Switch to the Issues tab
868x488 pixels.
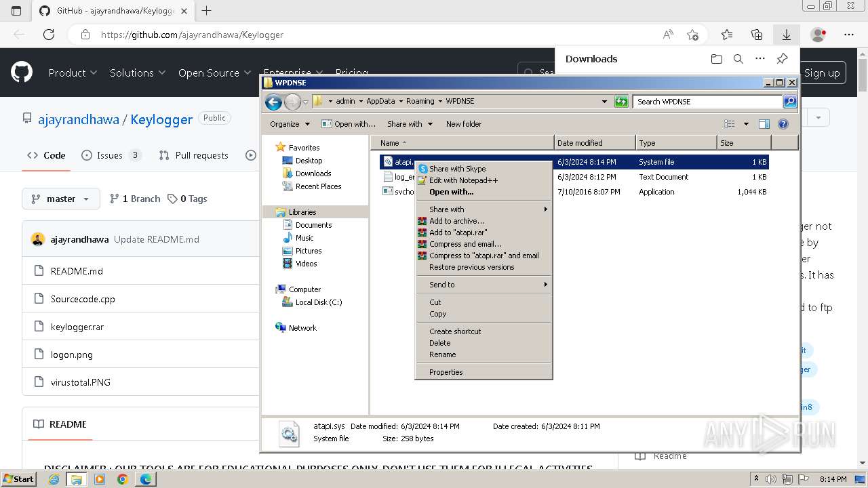(111, 155)
